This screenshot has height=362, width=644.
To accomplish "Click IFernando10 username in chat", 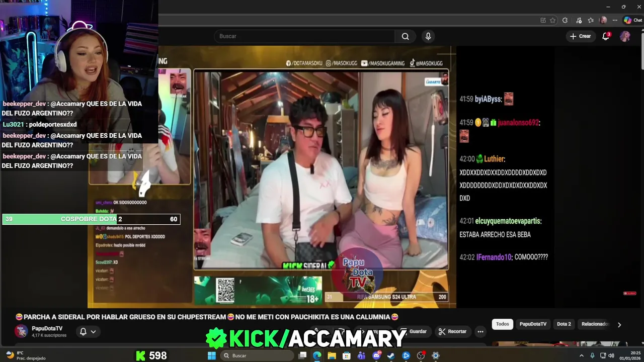I will pos(494,257).
